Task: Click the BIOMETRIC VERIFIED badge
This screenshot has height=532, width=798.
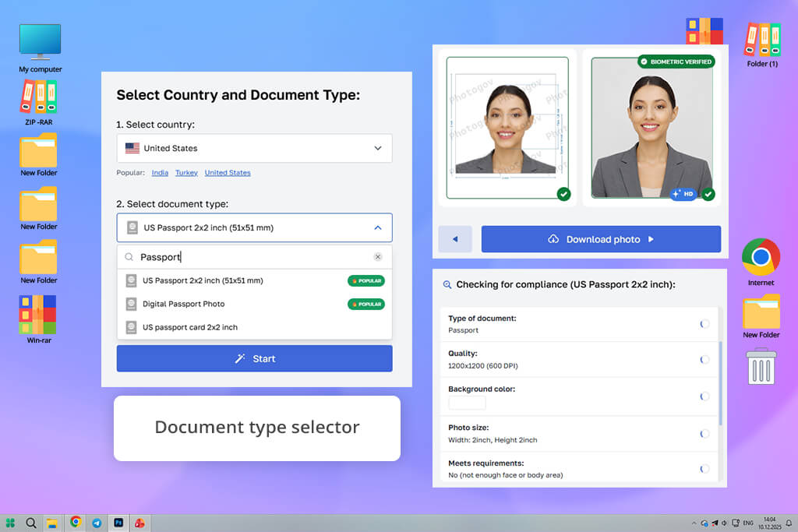Action: point(676,62)
